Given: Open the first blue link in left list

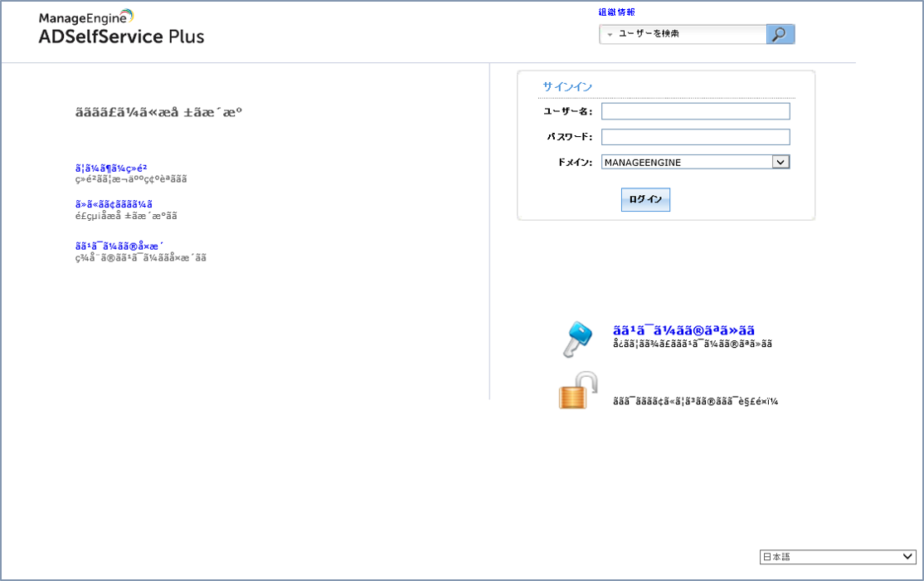Looking at the screenshot, I should click(111, 168).
